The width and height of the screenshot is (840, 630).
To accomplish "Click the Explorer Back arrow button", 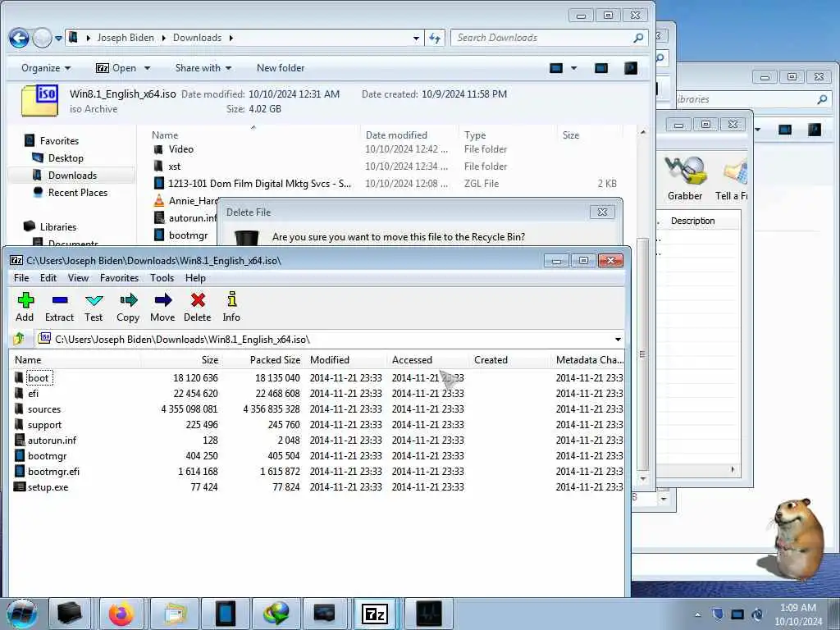I will click(20, 38).
